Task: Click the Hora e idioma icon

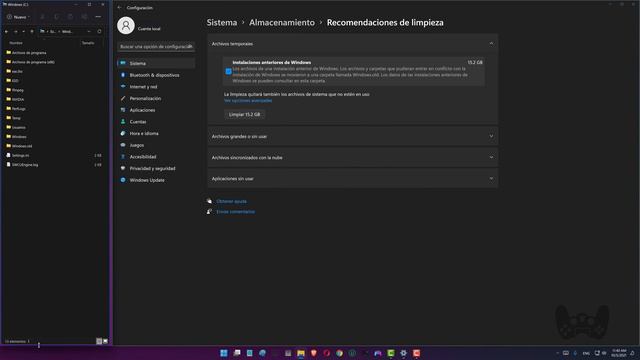Action: coord(123,133)
